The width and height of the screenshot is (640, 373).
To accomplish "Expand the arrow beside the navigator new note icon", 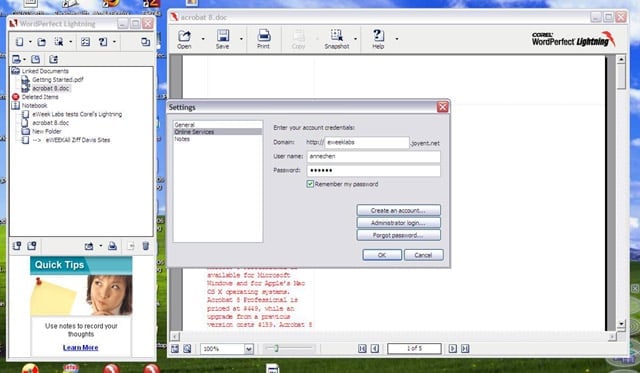I will coord(30,42).
